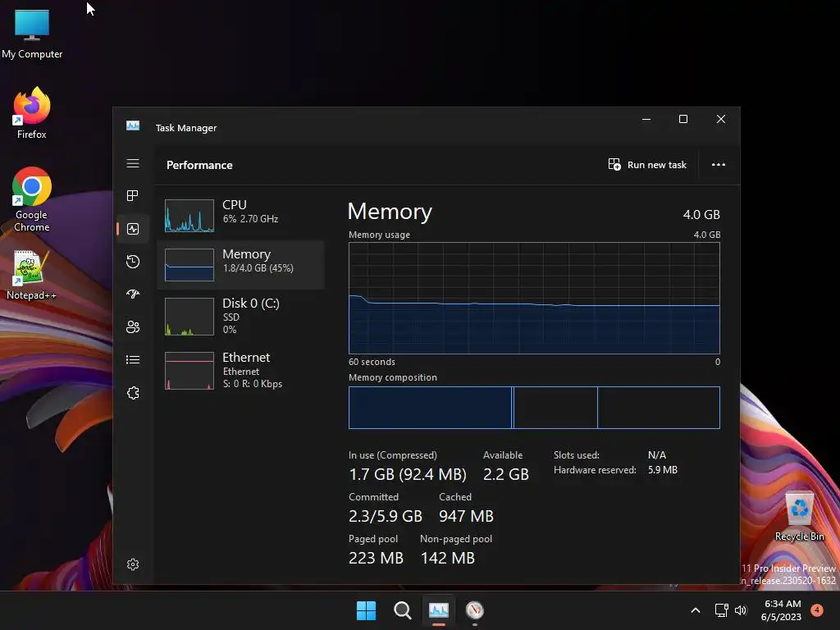The width and height of the screenshot is (840, 630).
Task: Open the clock and date 6:34 AM
Action: pyautogui.click(x=781, y=610)
